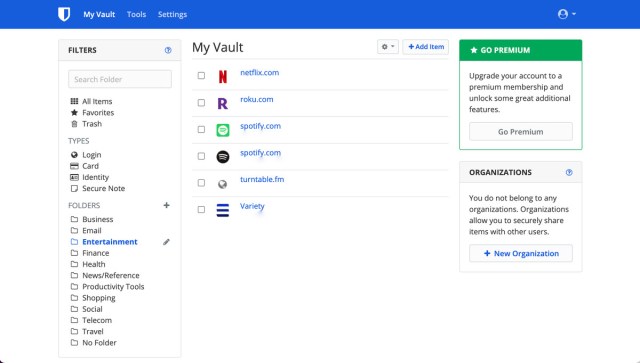Click the Search Folder input field
The height and width of the screenshot is (363, 640).
point(120,79)
